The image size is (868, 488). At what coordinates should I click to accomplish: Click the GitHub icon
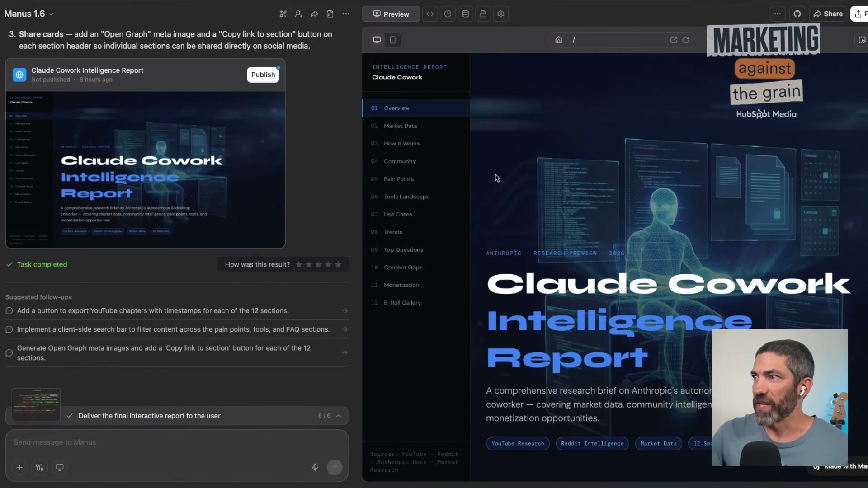click(x=797, y=14)
